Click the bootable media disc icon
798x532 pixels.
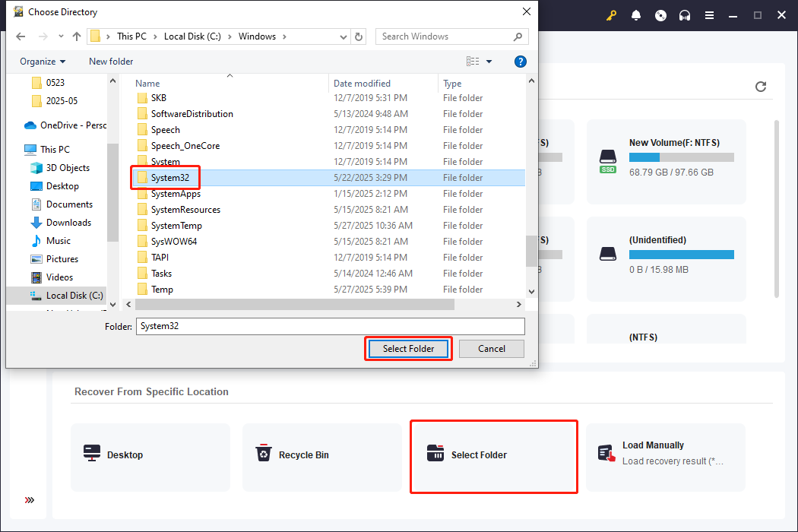click(660, 14)
